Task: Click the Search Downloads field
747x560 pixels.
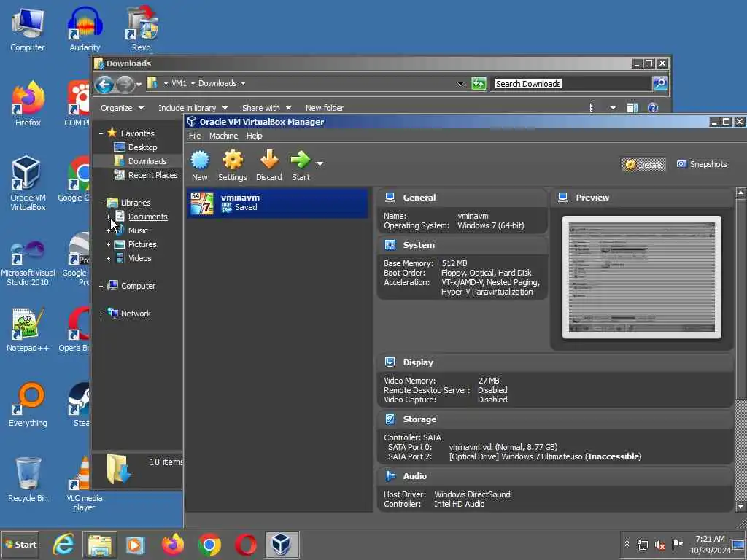Action: point(570,84)
